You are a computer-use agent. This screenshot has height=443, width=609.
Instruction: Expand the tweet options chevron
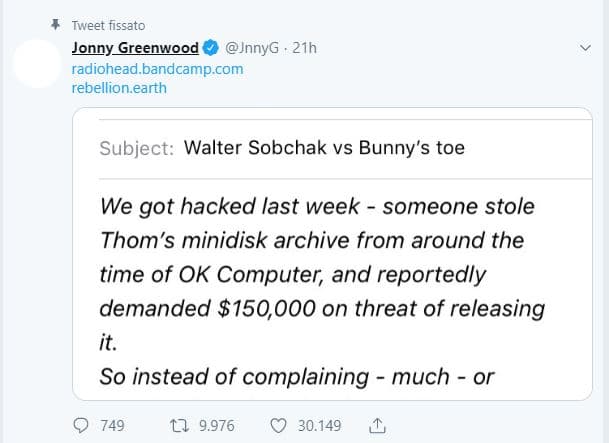(587, 48)
